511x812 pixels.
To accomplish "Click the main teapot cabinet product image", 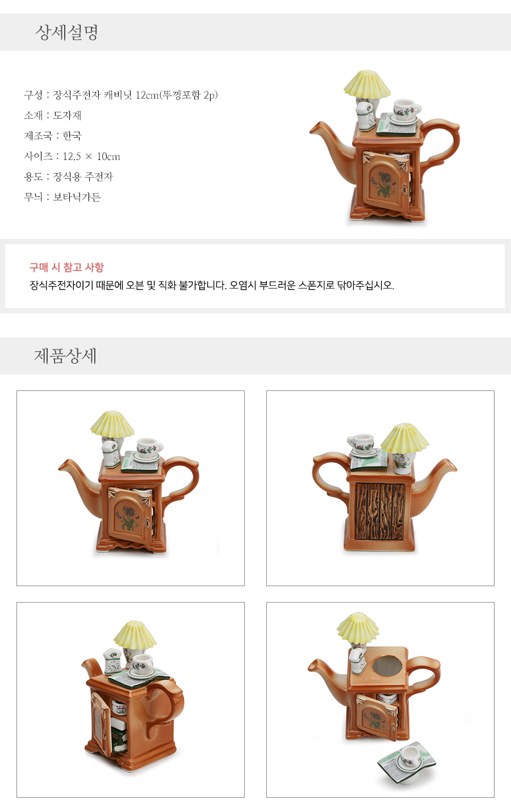I will (384, 148).
